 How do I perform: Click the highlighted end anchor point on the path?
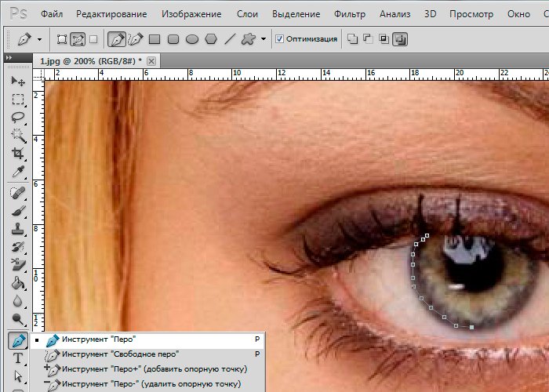tap(471, 326)
